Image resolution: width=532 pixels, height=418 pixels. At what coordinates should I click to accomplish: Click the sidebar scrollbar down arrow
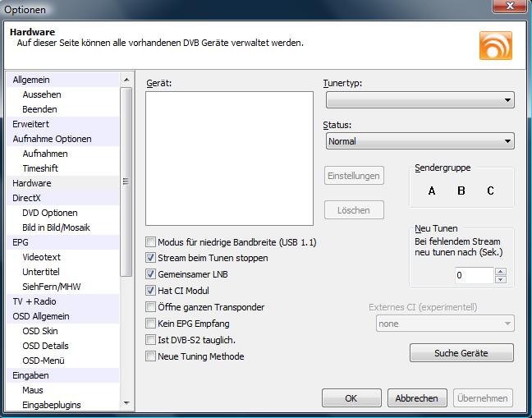coord(126,403)
